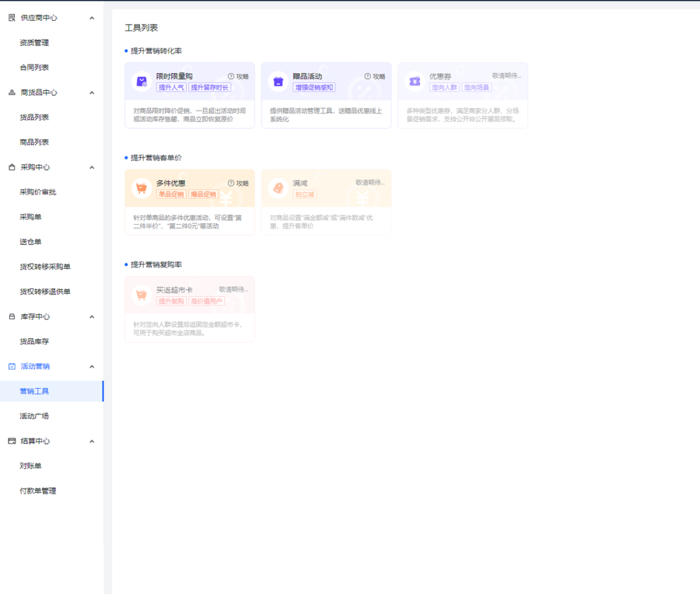Open 采购价审批 page
Viewport: 700px width, 594px height.
[x=38, y=192]
